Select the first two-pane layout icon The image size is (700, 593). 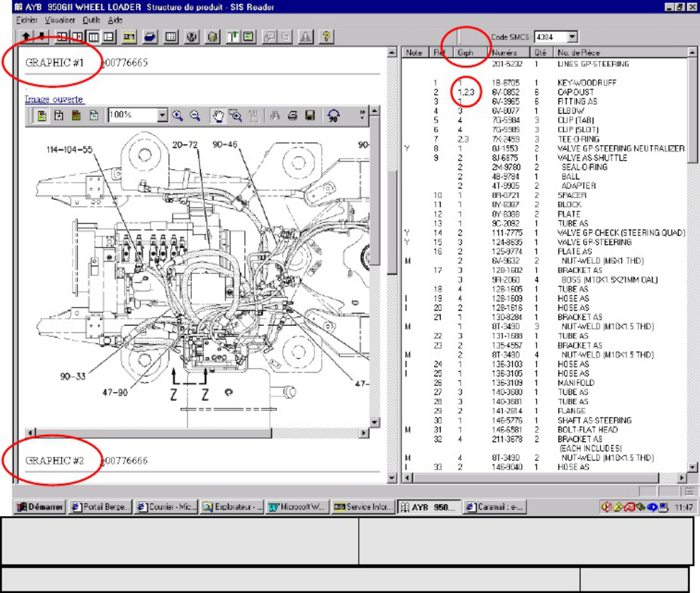point(62,37)
